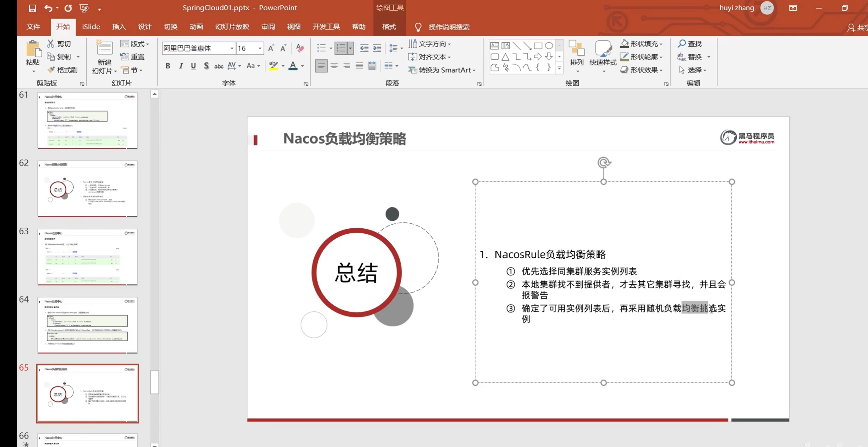
Task: Expand the 形状填充 shape fill dropdown
Action: tap(661, 44)
